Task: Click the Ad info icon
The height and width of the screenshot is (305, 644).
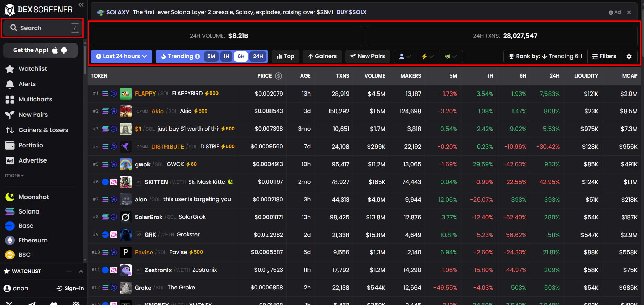Action: [611, 12]
